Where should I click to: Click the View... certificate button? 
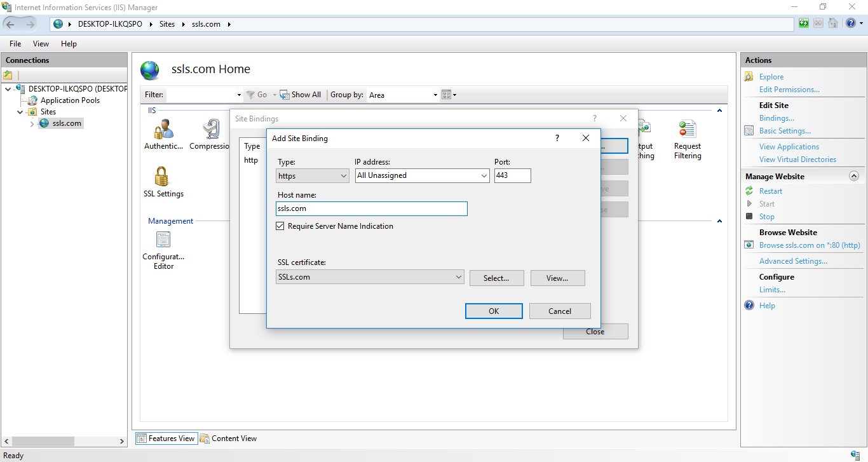[x=557, y=278]
